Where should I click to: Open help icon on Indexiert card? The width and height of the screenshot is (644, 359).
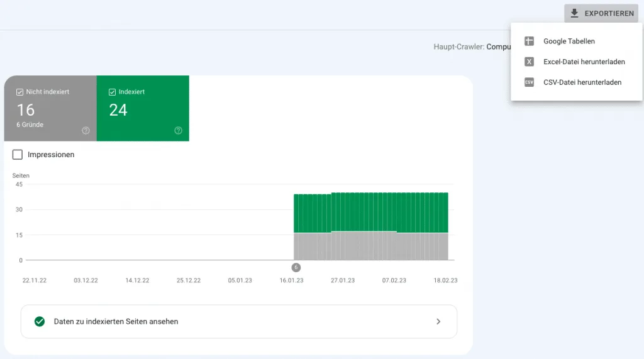tap(178, 131)
